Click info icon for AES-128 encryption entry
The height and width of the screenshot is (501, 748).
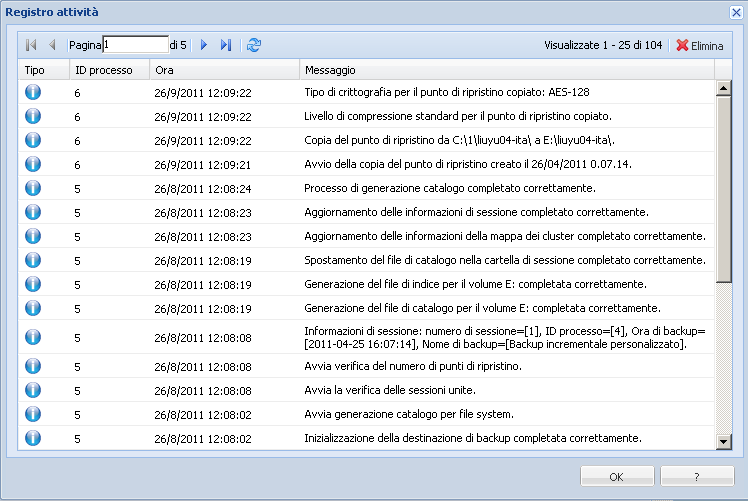(33, 92)
